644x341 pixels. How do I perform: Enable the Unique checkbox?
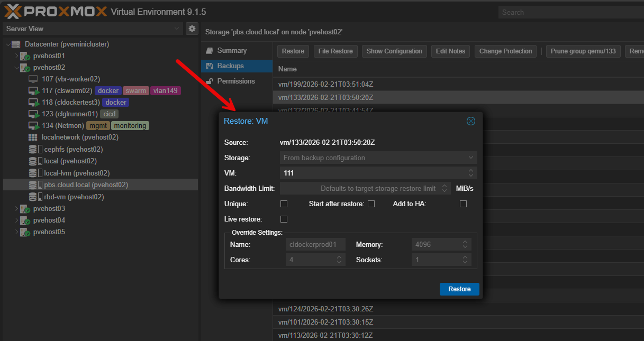click(284, 204)
